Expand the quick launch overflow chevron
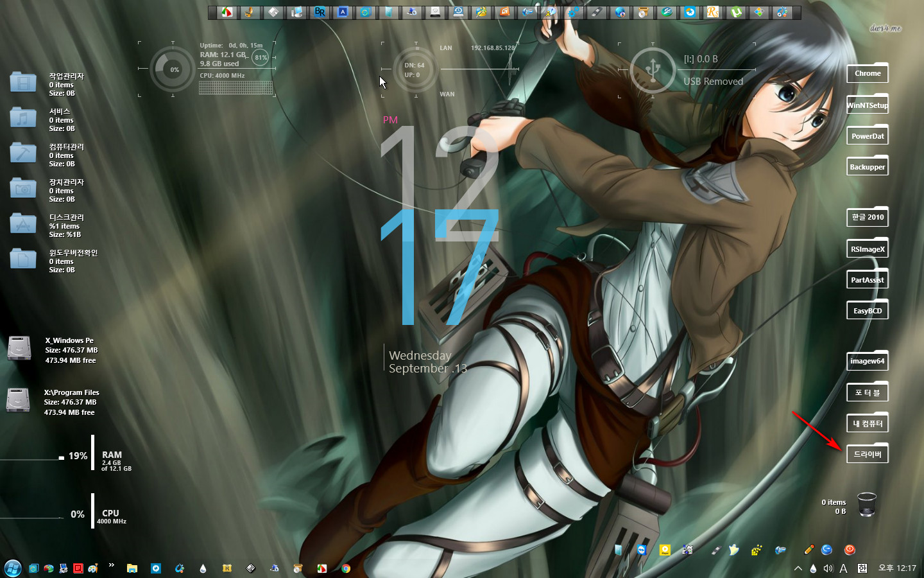Image resolution: width=924 pixels, height=578 pixels. click(x=112, y=566)
